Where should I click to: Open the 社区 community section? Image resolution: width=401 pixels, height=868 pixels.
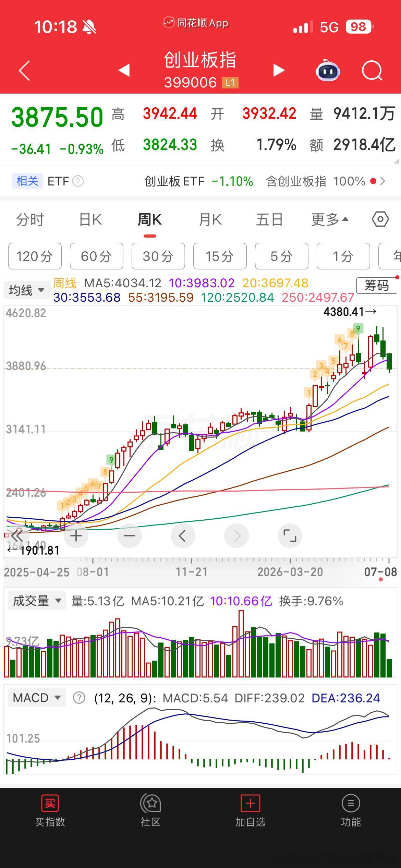click(150, 810)
